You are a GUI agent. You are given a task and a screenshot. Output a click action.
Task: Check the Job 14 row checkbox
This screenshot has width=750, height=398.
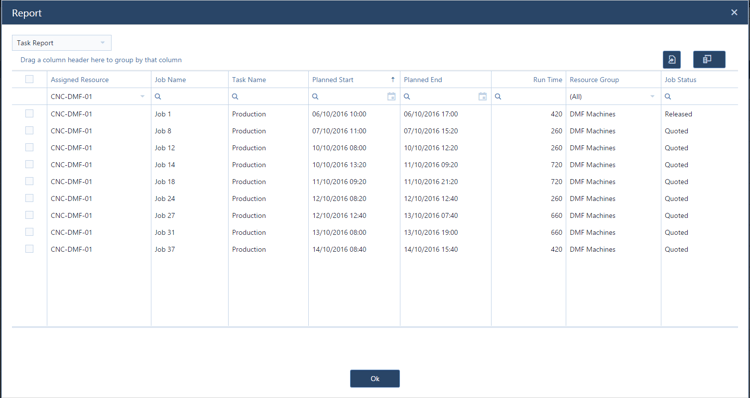(29, 164)
